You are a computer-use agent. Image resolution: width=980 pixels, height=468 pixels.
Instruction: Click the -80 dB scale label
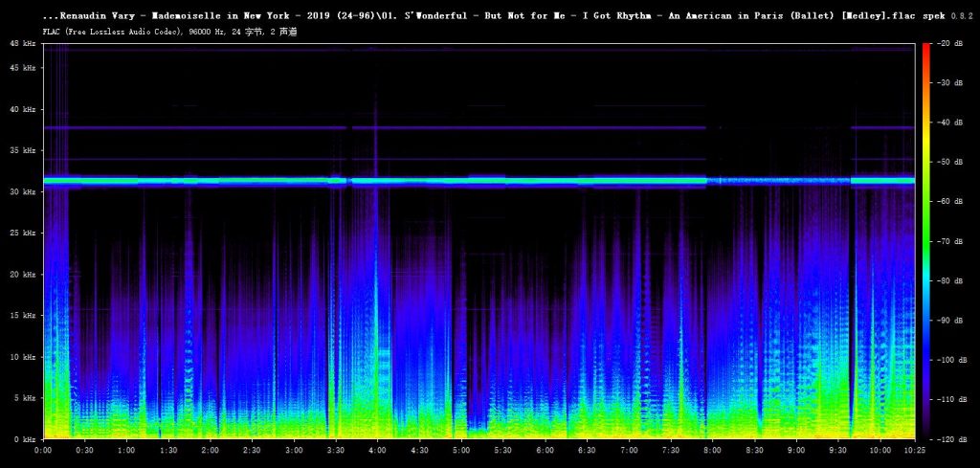point(949,280)
